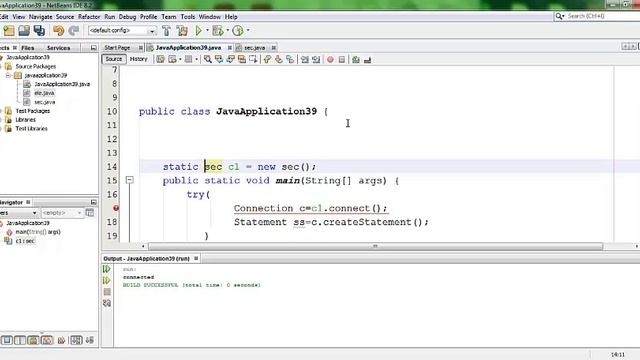Toggle Highlight Search in editor toolbar
The height and width of the screenshot is (360, 640).
point(242,60)
